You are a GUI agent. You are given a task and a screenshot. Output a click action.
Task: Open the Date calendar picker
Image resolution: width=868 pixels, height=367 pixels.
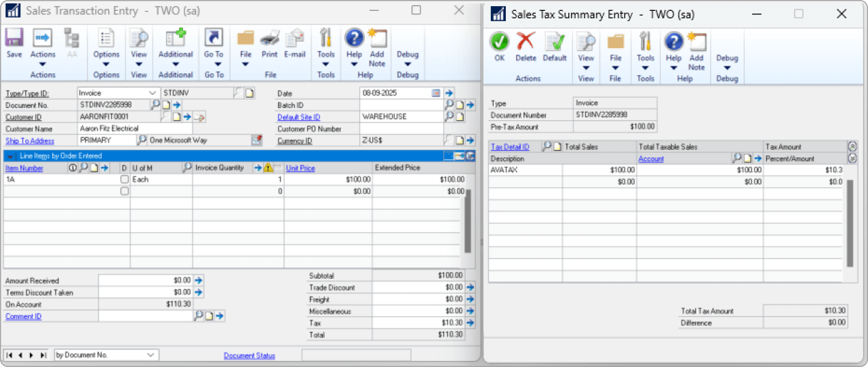pyautogui.click(x=436, y=93)
